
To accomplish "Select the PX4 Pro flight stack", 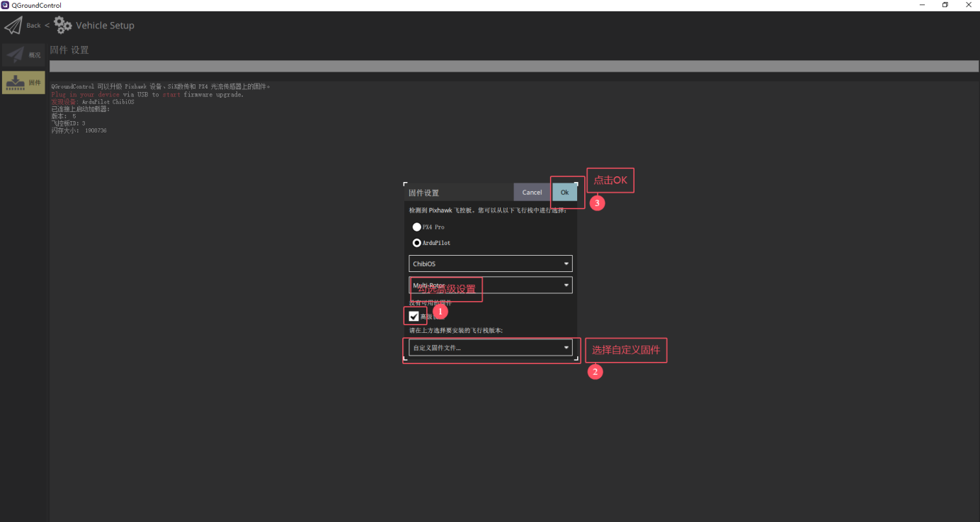I will pyautogui.click(x=417, y=227).
